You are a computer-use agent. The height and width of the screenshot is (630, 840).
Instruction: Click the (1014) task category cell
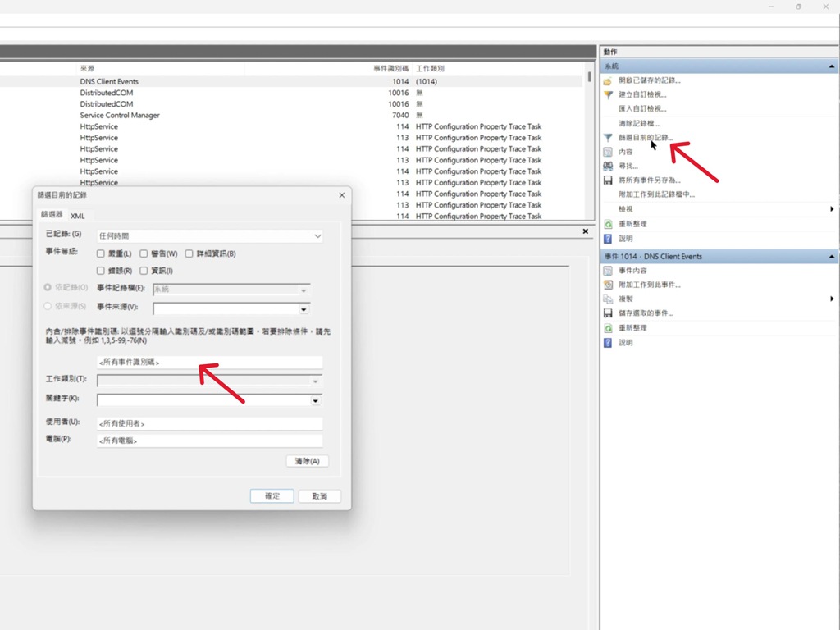coord(427,81)
